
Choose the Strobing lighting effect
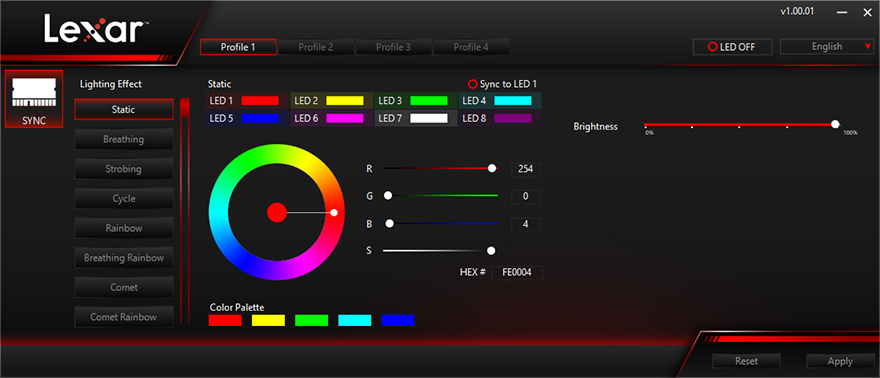[123, 169]
